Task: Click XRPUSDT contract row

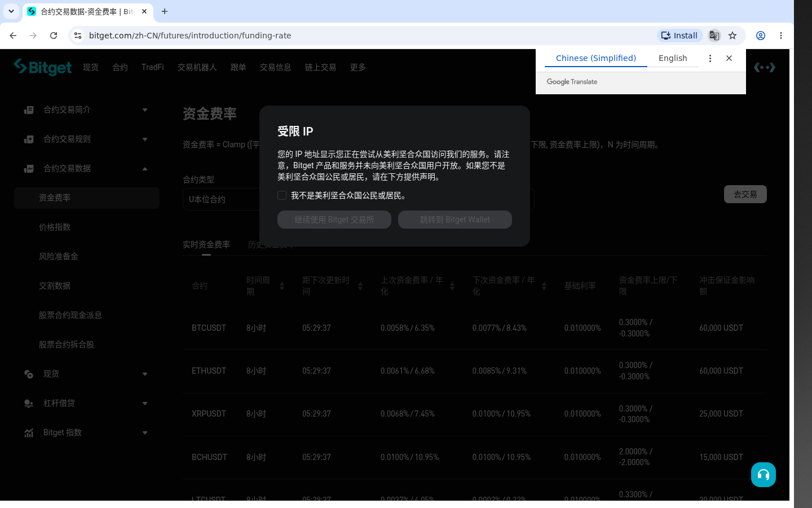Action: tap(474, 414)
